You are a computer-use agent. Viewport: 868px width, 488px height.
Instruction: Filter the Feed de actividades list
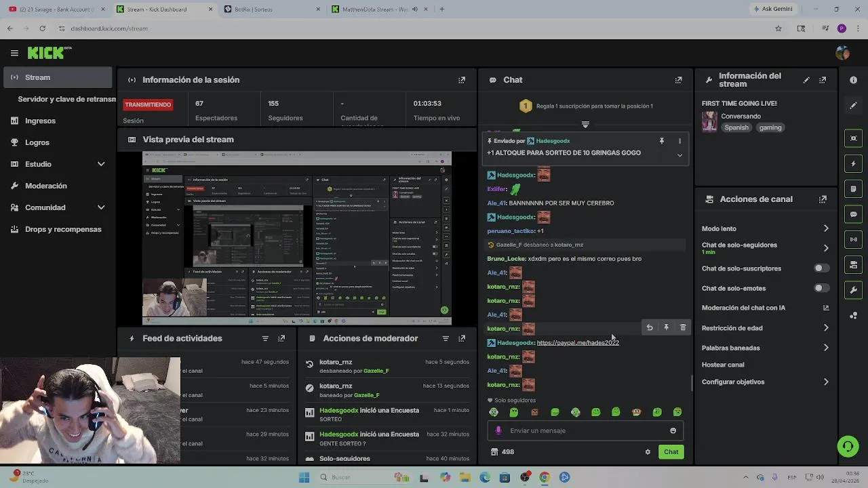[x=265, y=338]
